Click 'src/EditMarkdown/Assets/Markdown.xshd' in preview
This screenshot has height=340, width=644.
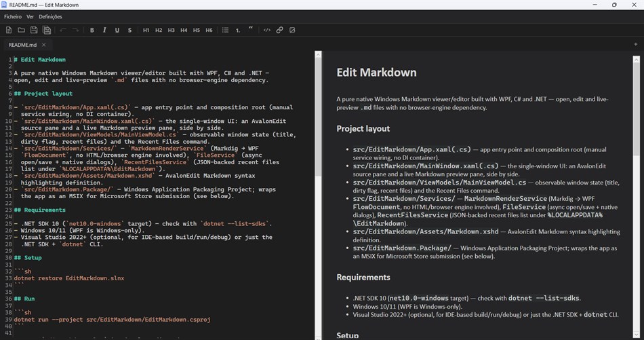(426, 232)
